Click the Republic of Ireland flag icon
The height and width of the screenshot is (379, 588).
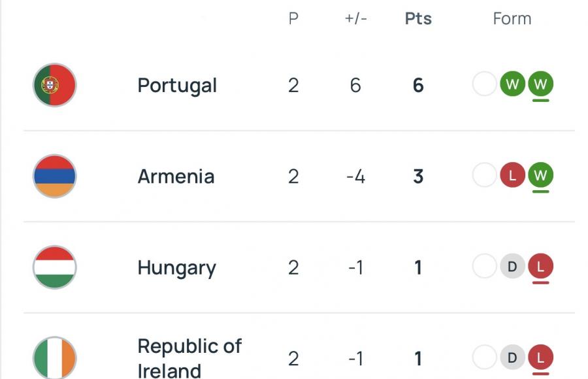pos(55,358)
